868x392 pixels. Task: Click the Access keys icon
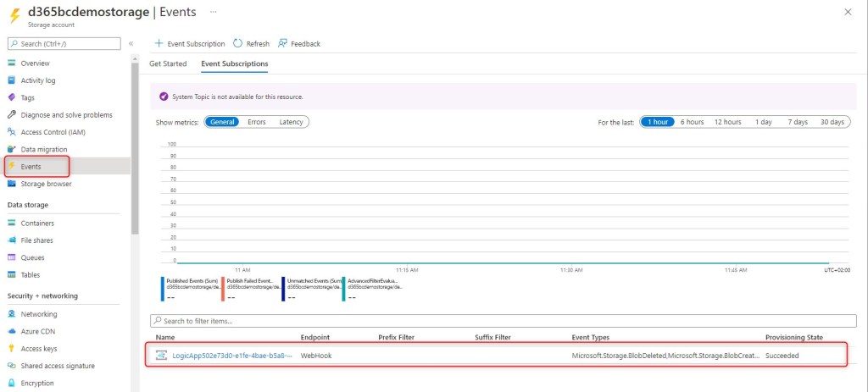(12, 349)
